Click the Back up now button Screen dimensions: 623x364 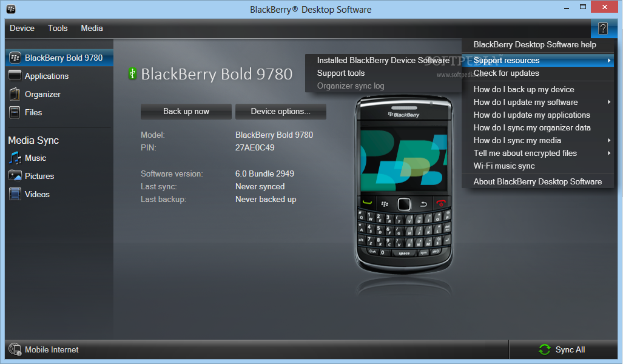click(x=186, y=112)
